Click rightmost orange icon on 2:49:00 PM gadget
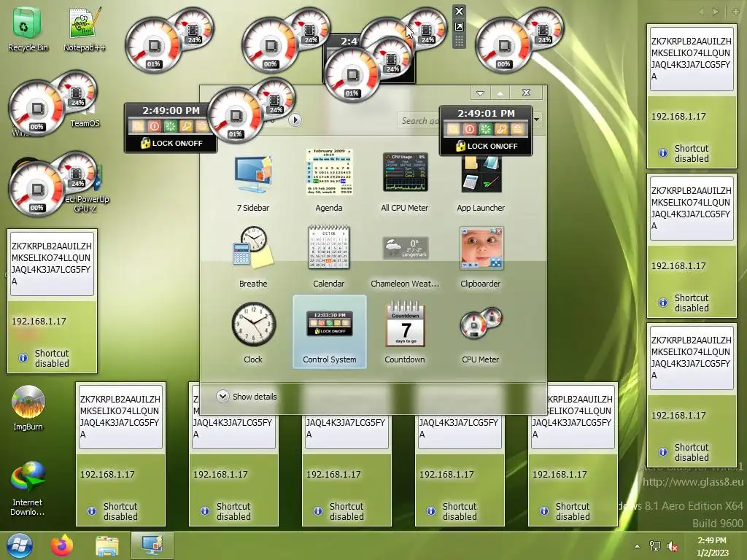Screen dimensions: 747x560 [x=202, y=126]
